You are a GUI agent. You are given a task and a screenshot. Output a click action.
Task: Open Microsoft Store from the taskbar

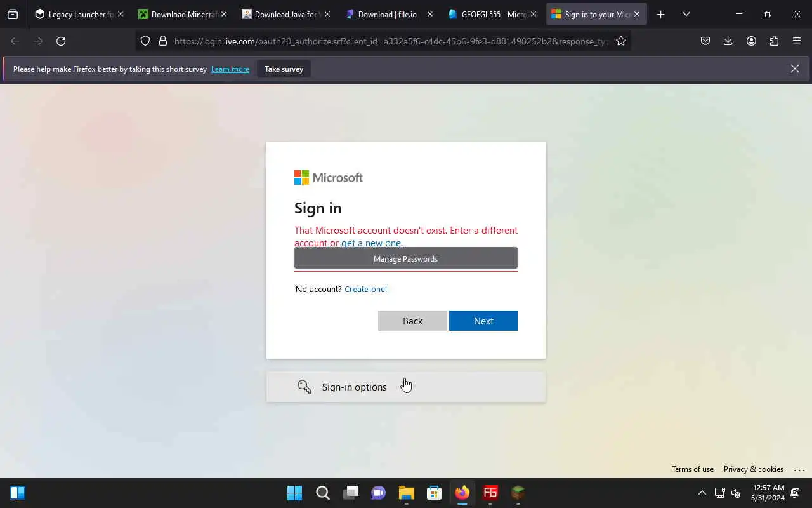[435, 493]
